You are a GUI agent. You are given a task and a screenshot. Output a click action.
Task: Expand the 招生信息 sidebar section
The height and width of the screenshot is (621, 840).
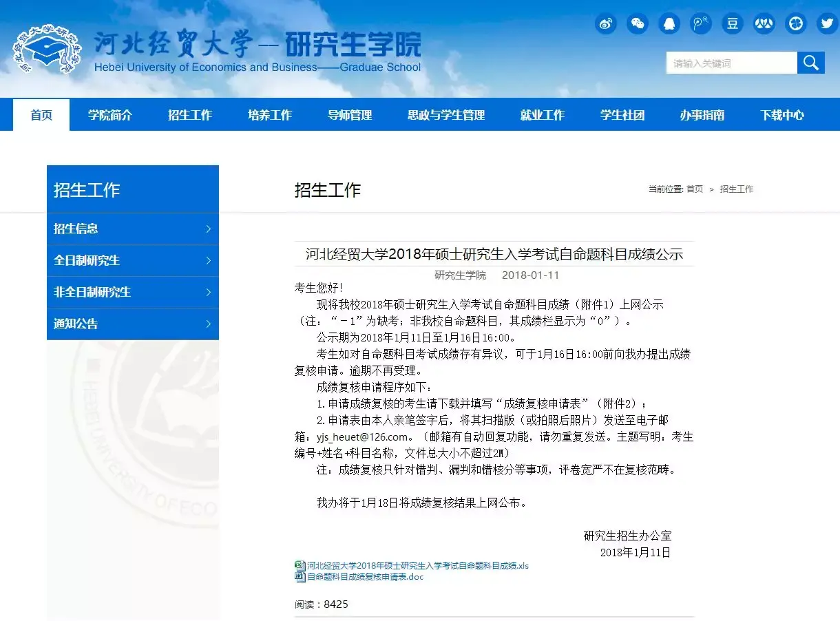(x=132, y=229)
